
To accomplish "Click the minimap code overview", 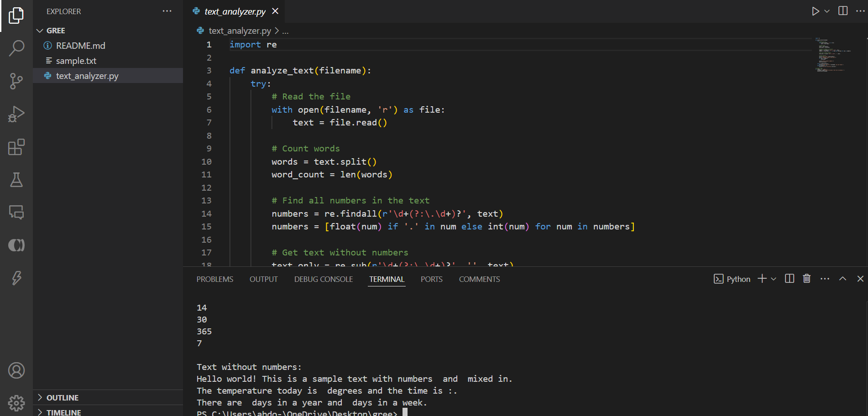I will (x=833, y=55).
